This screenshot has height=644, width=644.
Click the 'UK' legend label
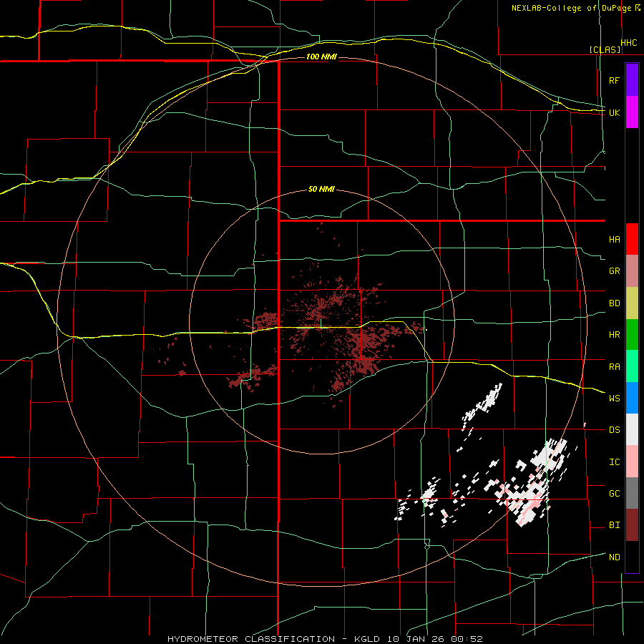click(614, 112)
